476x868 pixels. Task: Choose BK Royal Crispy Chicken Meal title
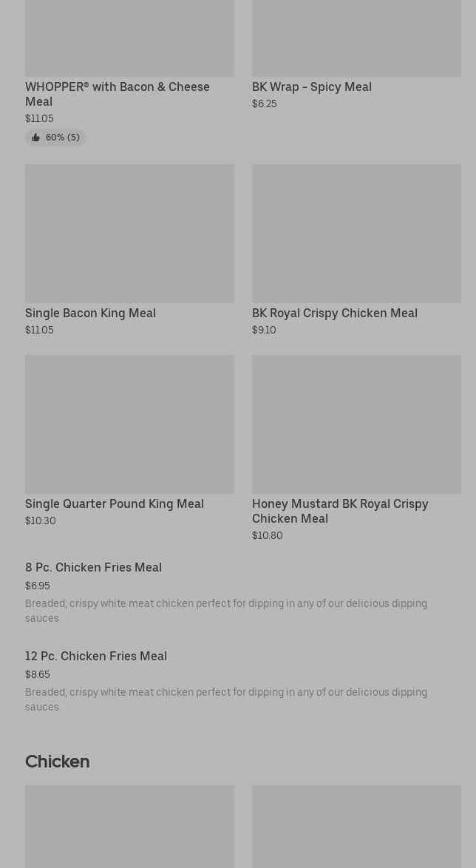(x=334, y=313)
